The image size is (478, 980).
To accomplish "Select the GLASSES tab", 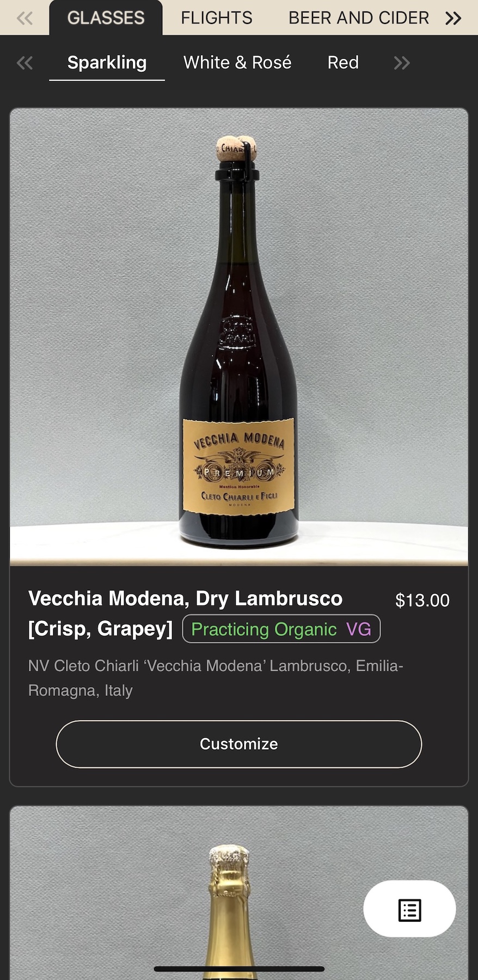I will click(106, 18).
